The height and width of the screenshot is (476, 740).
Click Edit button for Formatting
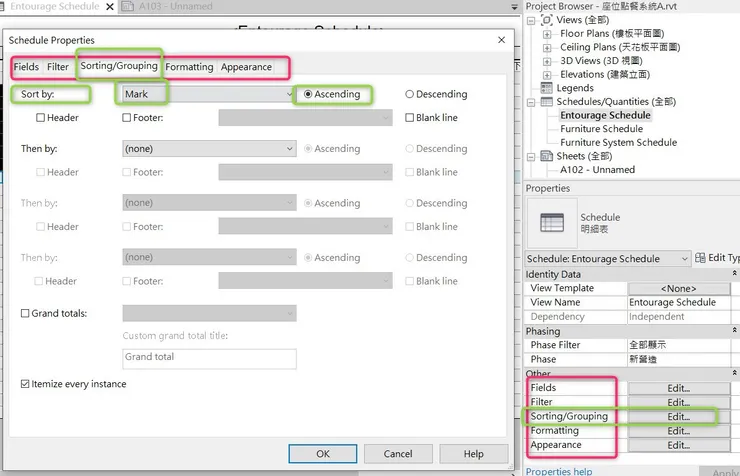coord(679,431)
